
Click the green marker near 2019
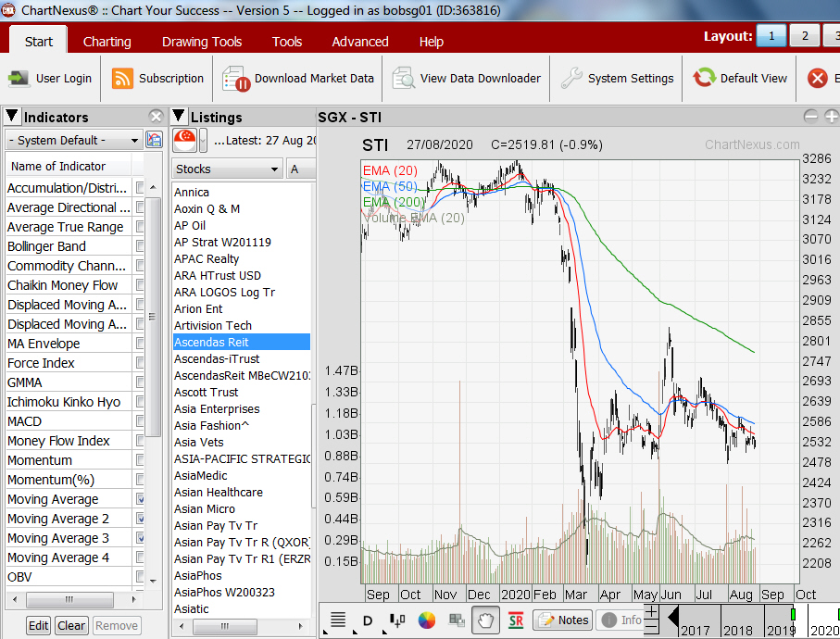point(794,614)
